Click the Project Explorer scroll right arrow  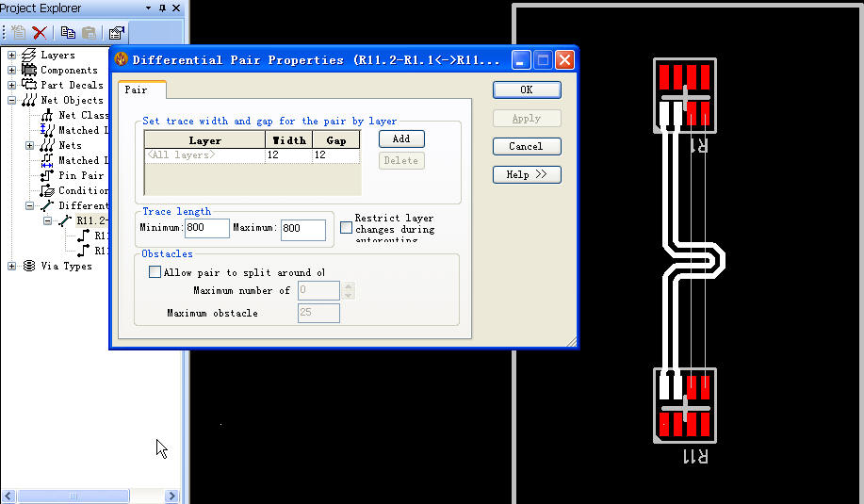(171, 496)
